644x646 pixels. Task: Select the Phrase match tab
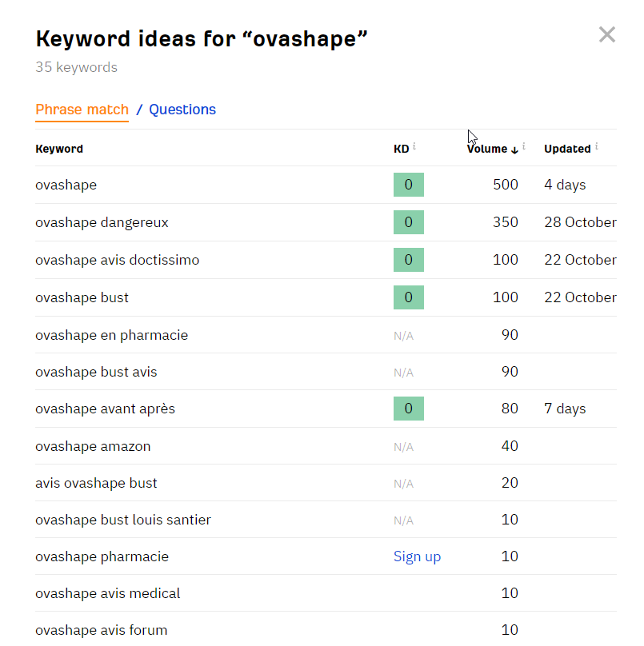82,110
